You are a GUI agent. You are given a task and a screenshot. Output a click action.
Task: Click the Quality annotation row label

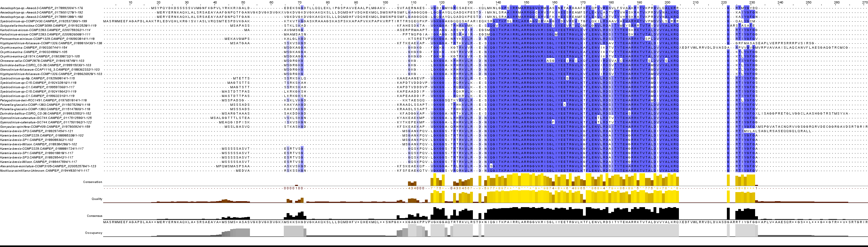pos(97,199)
